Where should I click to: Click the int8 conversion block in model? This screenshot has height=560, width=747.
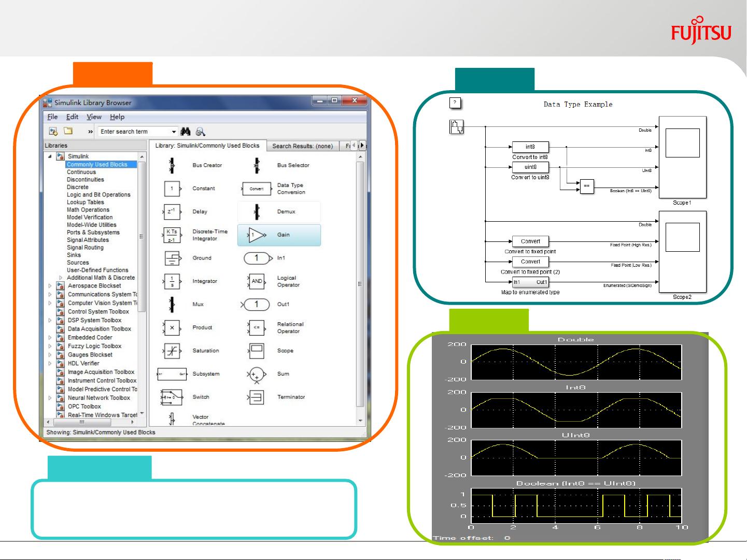530,147
